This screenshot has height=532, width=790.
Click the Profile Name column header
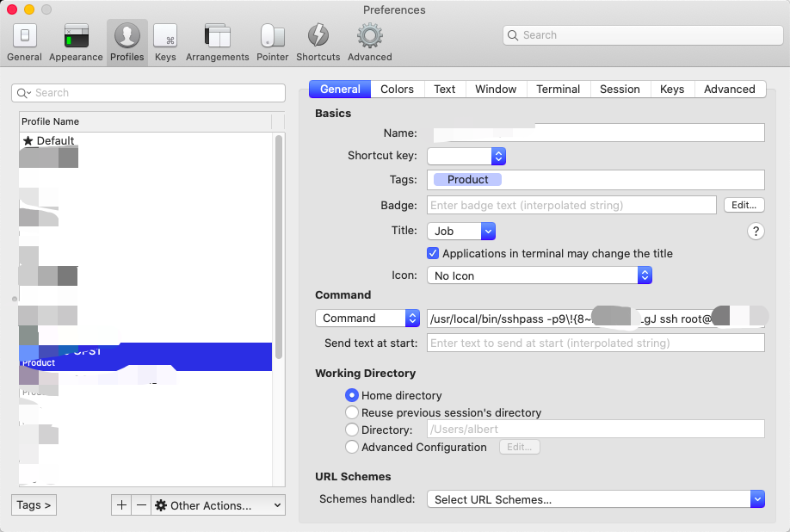coord(145,121)
